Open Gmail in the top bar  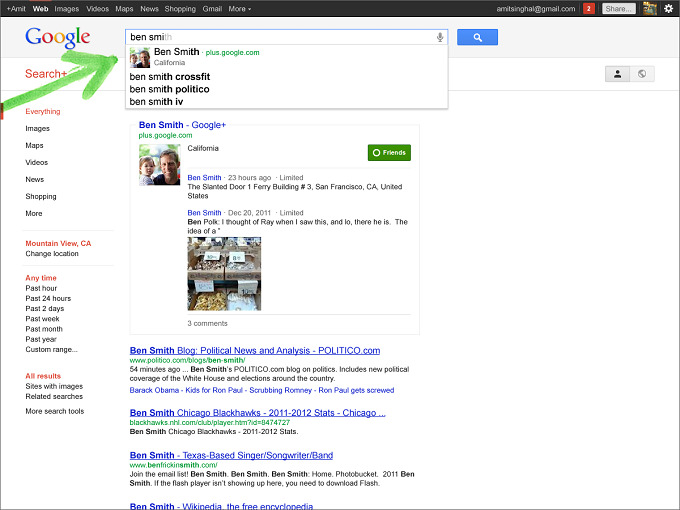coord(212,9)
